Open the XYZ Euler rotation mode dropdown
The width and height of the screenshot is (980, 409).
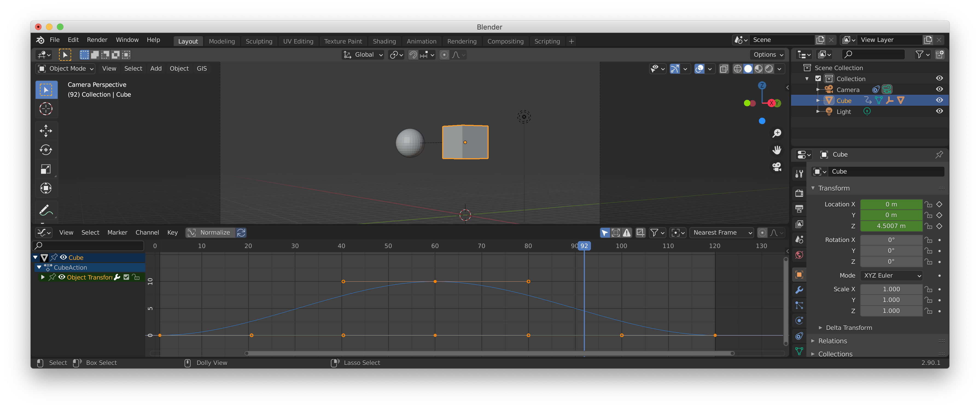tap(891, 275)
